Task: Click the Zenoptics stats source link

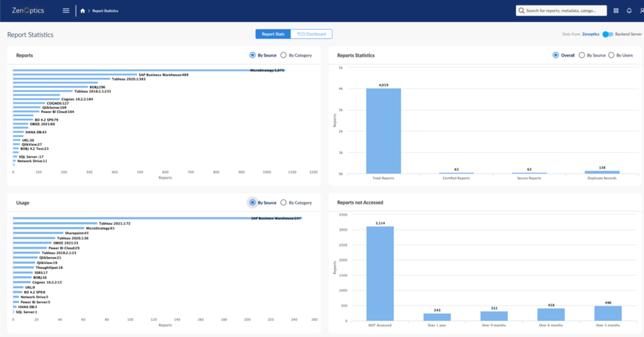Action: (591, 34)
